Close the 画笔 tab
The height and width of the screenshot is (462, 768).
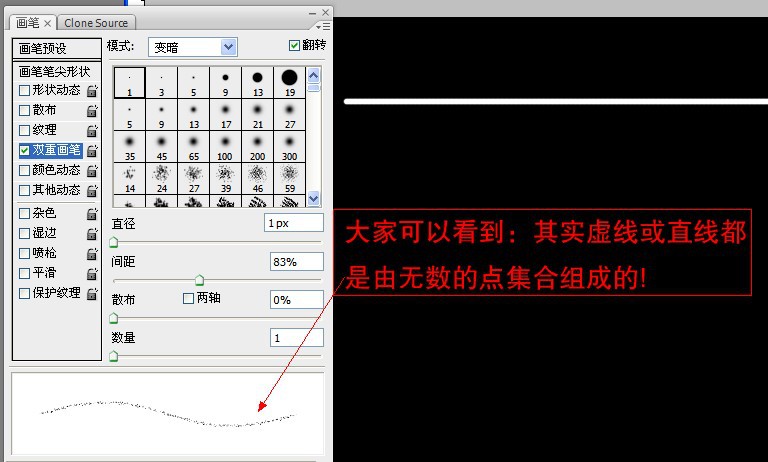(x=48, y=24)
